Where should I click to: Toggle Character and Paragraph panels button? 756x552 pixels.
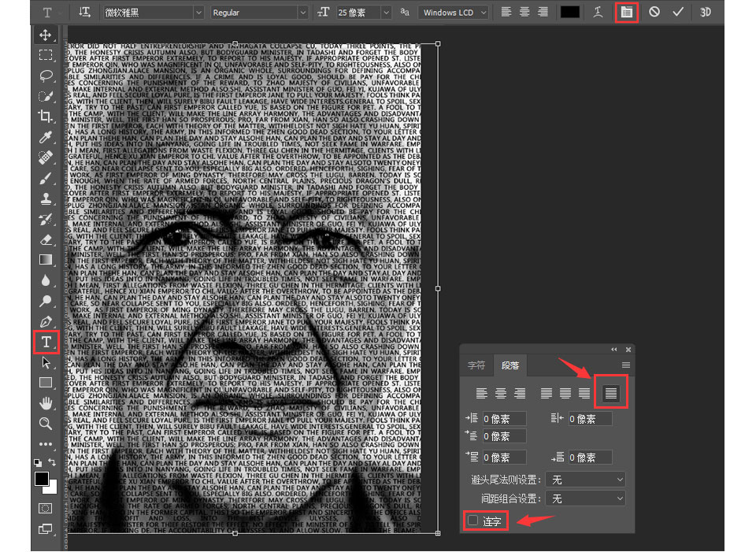click(x=626, y=12)
